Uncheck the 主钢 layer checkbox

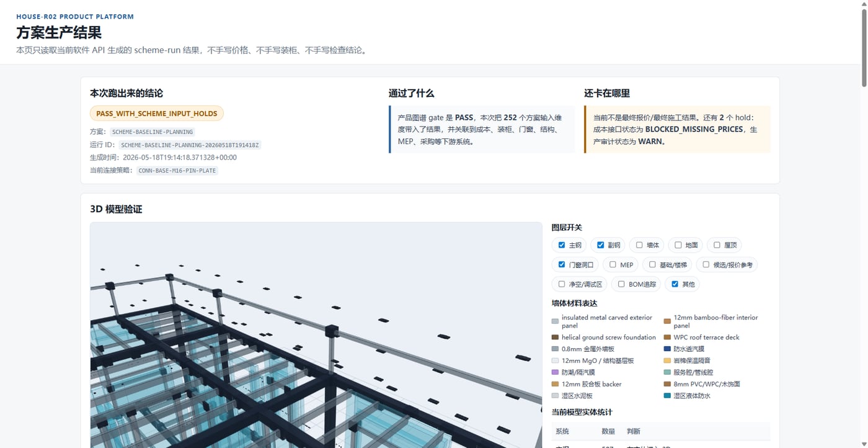(562, 245)
